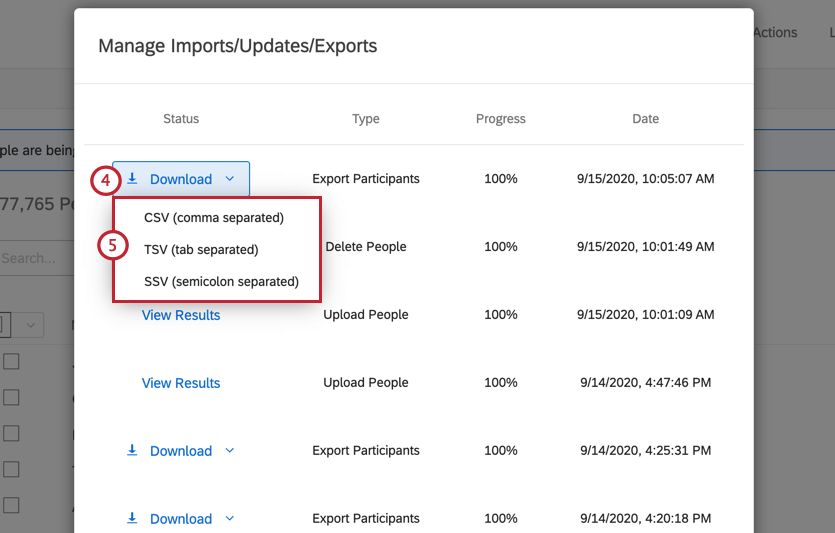Screen dimensions: 835x533
Task: Click download icon for 10:05:07 AM export
Action: pos(132,179)
